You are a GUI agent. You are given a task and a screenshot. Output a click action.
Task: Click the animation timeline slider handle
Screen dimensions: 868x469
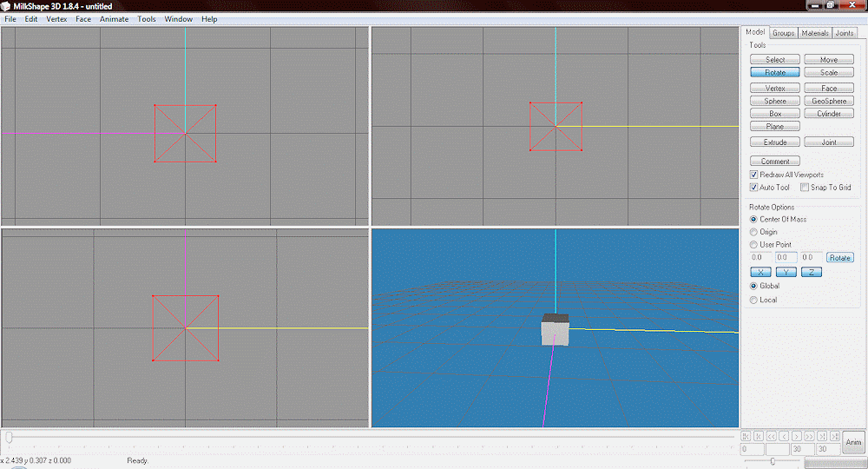click(9, 438)
